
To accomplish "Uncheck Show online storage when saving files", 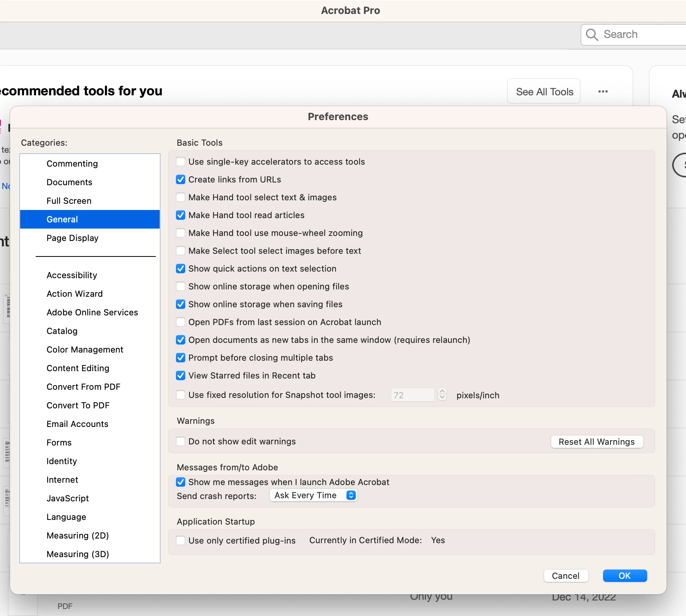I will (x=181, y=304).
